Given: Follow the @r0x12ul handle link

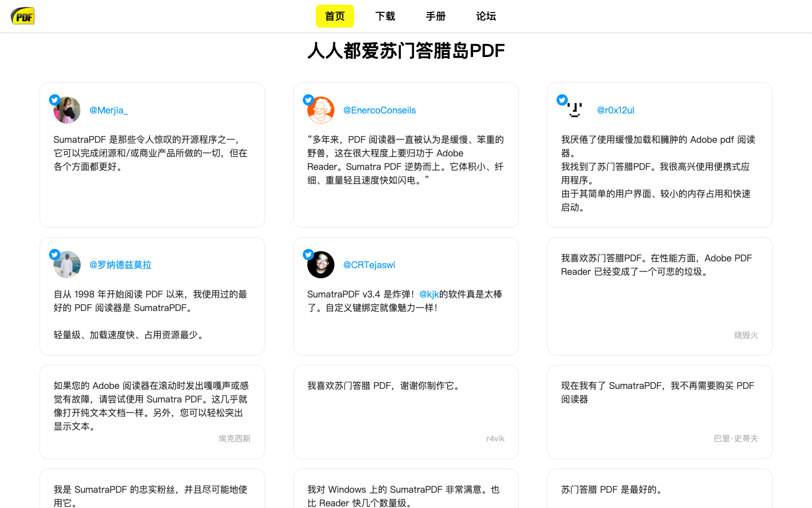Looking at the screenshot, I should (615, 110).
